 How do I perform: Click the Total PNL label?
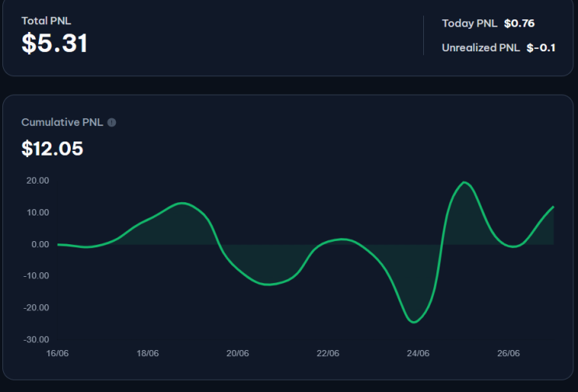(x=46, y=21)
